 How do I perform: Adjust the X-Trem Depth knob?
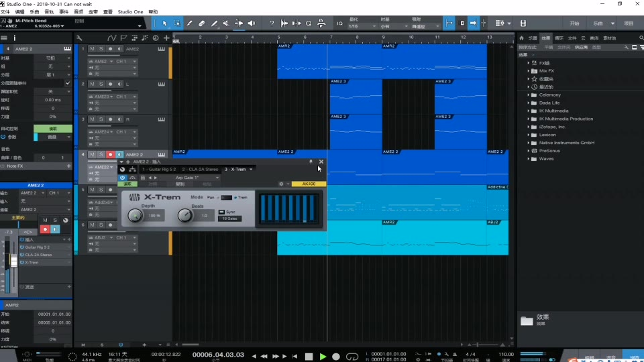pos(135,215)
